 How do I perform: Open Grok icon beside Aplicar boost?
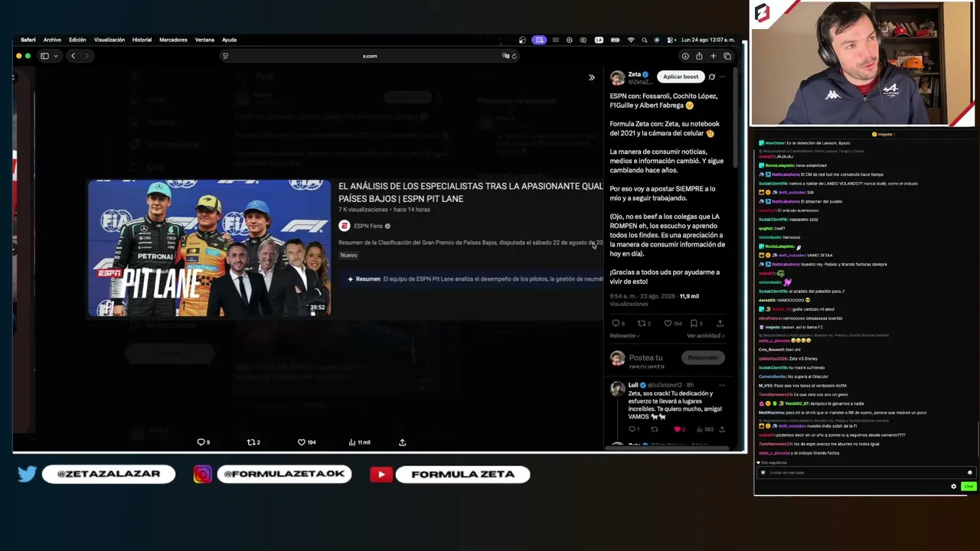711,77
